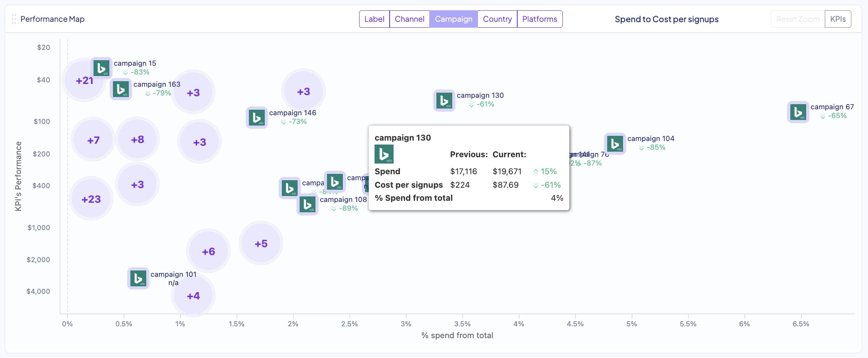Grab the Performance Map drag handle
The height and width of the screenshot is (358, 868).
click(14, 19)
